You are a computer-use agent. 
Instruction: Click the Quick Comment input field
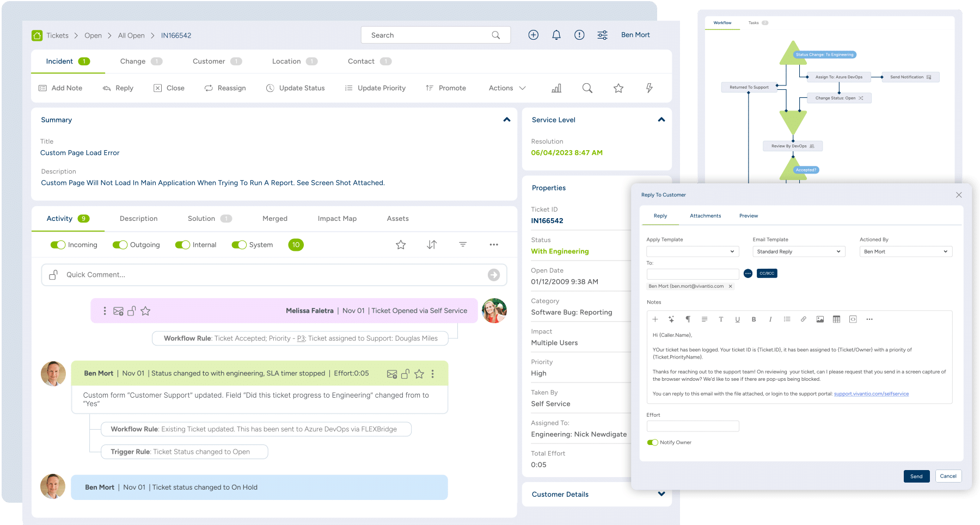click(272, 275)
